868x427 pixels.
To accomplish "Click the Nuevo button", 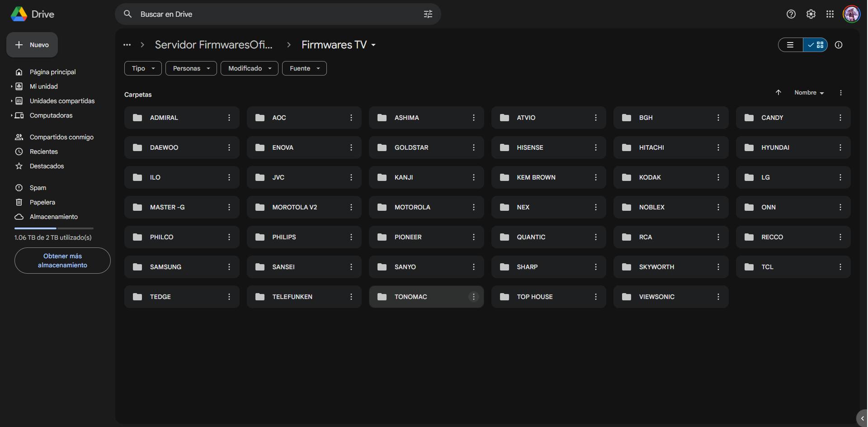I will click(x=32, y=45).
